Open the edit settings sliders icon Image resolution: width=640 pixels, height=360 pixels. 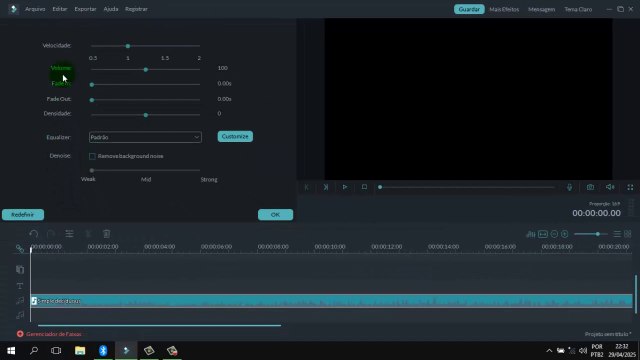coord(69,233)
